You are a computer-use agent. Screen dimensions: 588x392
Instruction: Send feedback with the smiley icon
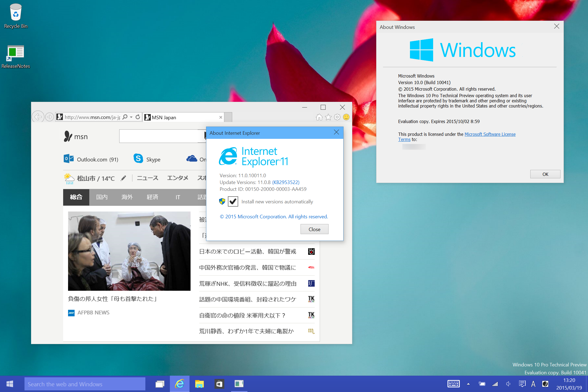coord(346,117)
